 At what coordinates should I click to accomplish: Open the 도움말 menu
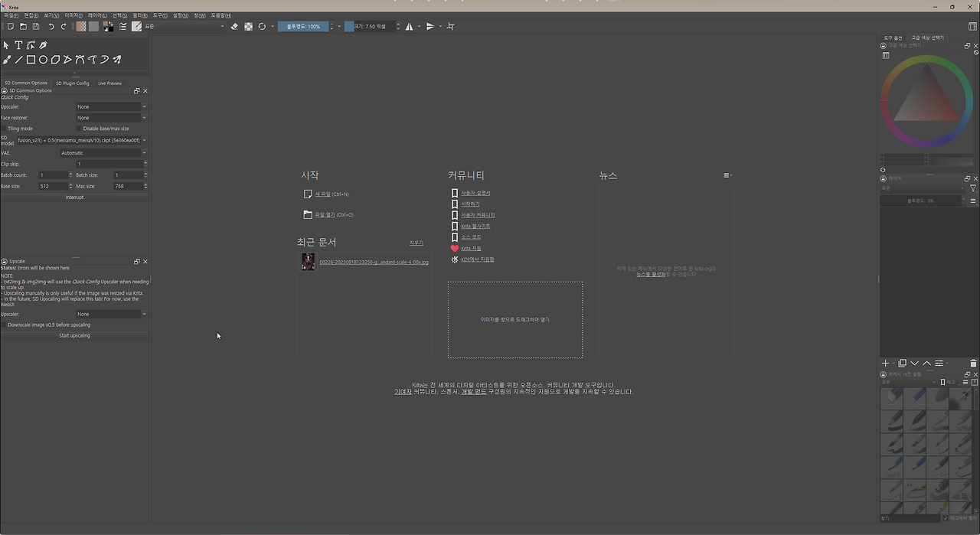tap(221, 15)
